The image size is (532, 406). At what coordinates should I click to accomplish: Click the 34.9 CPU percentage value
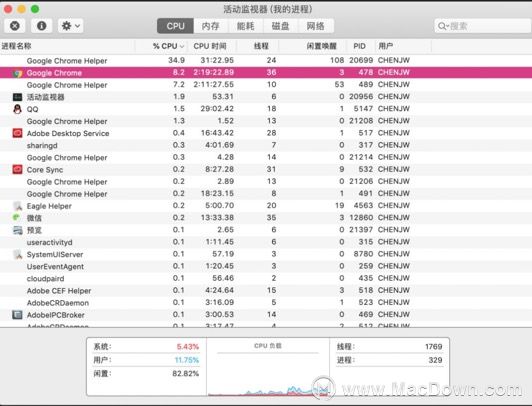click(x=176, y=60)
